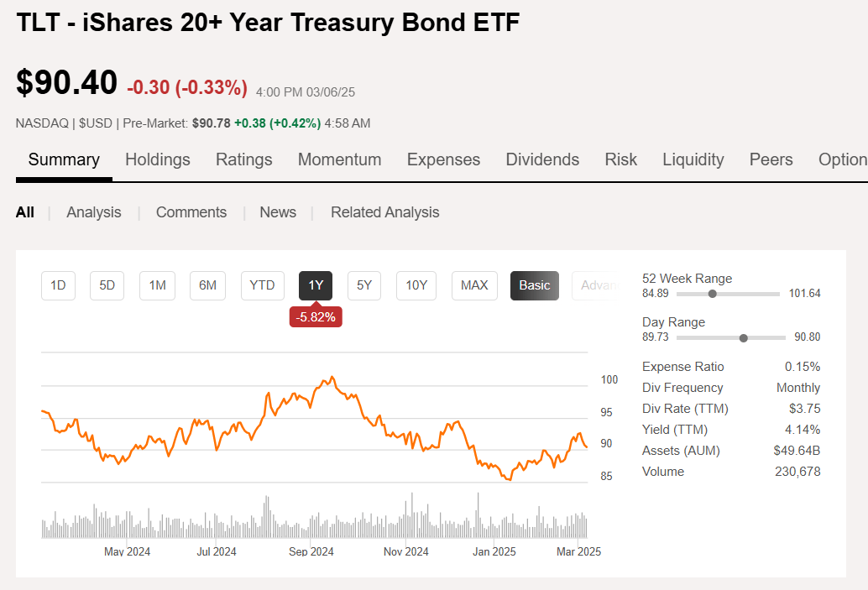View the Liquidity tab

[x=693, y=159]
